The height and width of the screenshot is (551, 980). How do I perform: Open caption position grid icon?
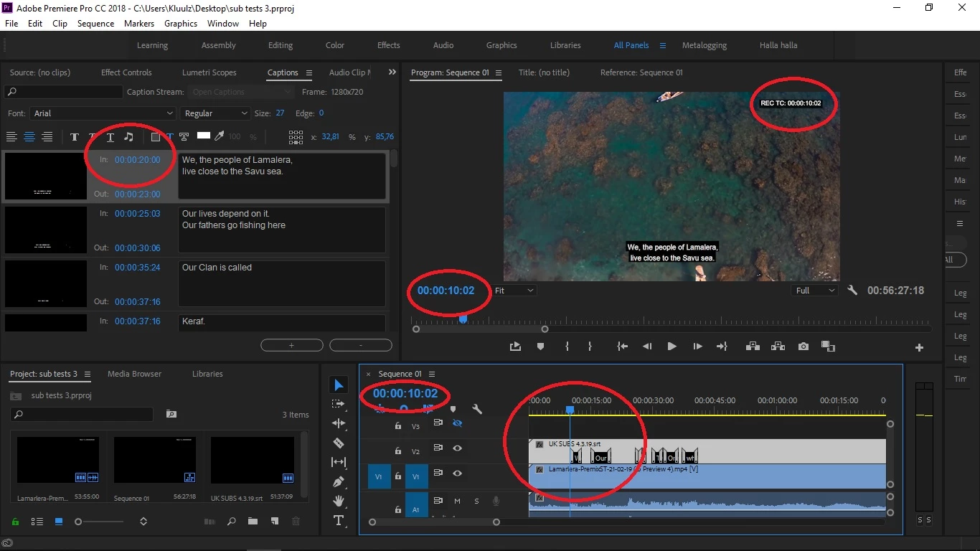(296, 136)
